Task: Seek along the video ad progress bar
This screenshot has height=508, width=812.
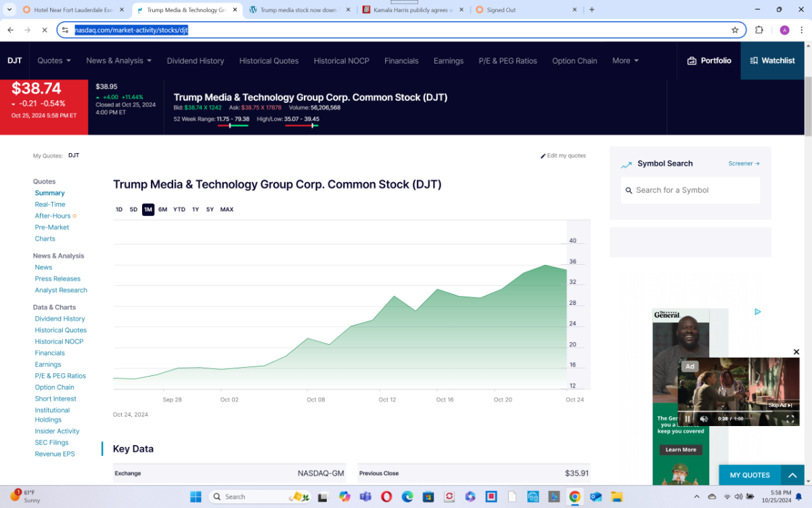Action: [x=739, y=411]
